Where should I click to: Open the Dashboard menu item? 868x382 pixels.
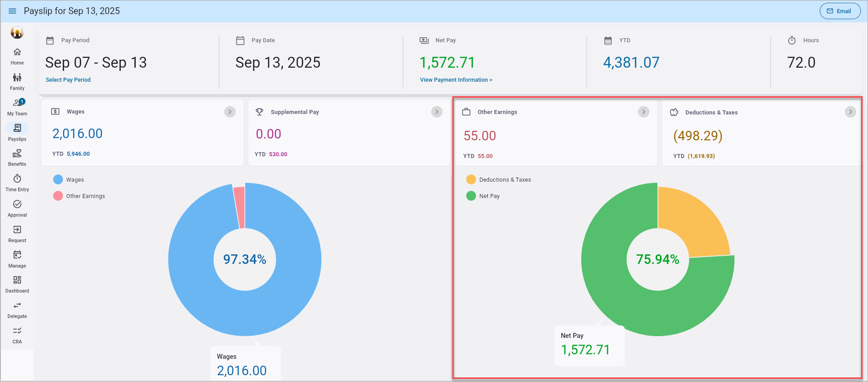coord(17,284)
